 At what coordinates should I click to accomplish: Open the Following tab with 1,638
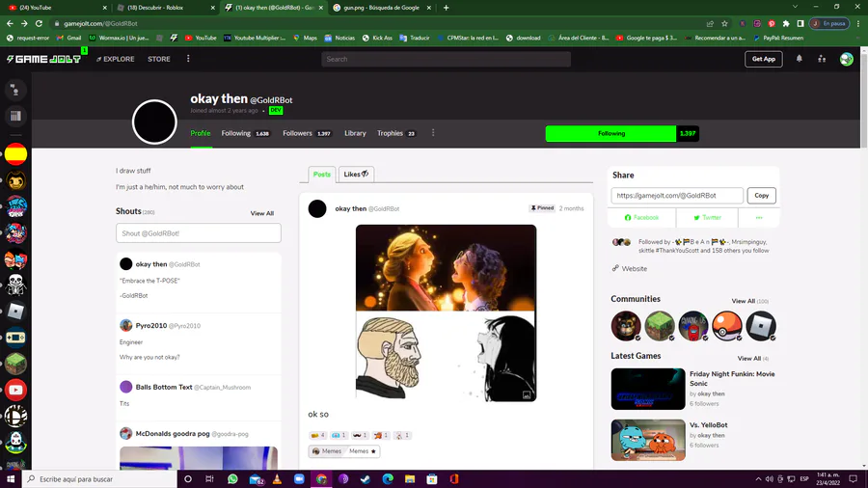[245, 133]
